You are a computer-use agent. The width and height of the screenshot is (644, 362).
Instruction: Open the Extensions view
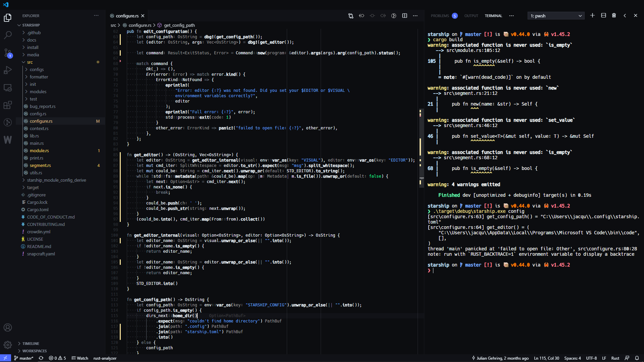(x=7, y=105)
